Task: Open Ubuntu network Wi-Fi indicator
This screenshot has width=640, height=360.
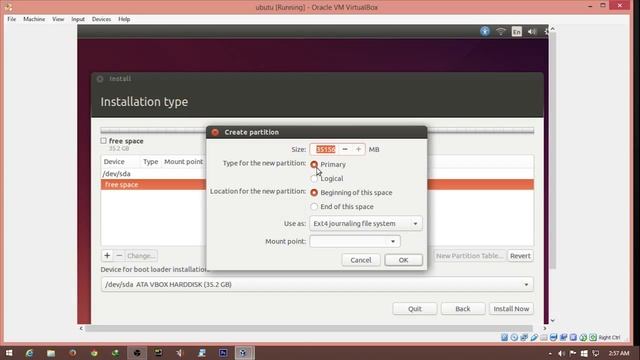Action: click(x=501, y=31)
